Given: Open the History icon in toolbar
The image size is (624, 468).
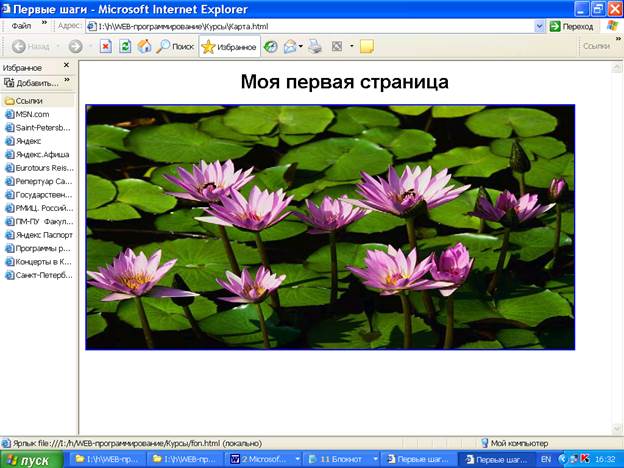Looking at the screenshot, I should click(271, 47).
